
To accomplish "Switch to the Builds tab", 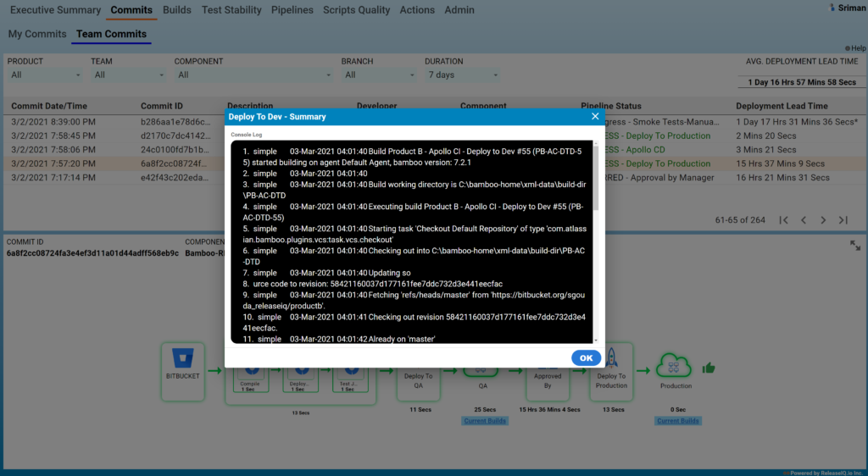I will (176, 10).
